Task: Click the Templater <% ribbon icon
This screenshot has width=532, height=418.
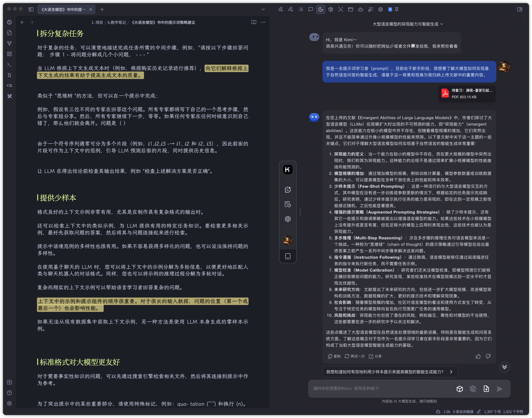Action: tap(9, 85)
